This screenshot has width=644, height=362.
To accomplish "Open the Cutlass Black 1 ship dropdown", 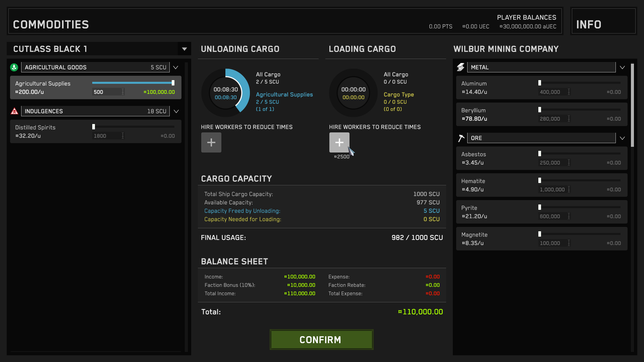I will [x=184, y=49].
